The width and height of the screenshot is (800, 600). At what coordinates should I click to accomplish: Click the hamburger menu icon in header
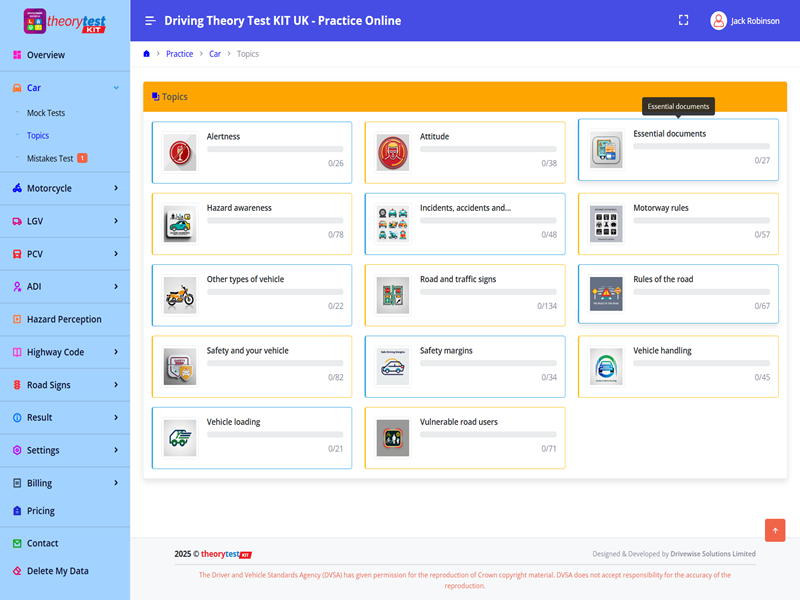[x=150, y=21]
